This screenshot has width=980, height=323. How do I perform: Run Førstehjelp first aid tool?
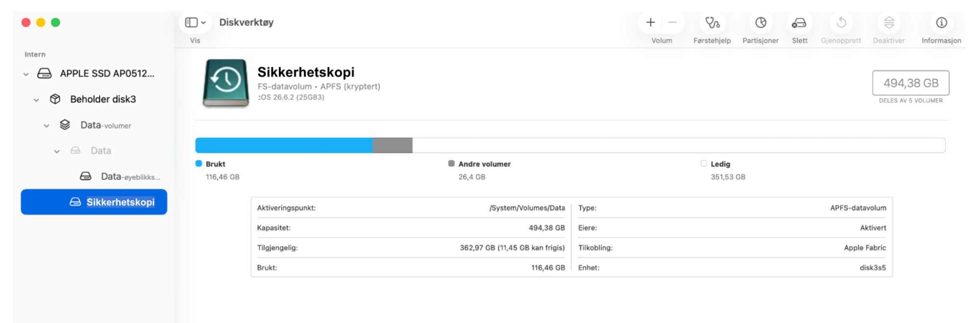click(712, 23)
